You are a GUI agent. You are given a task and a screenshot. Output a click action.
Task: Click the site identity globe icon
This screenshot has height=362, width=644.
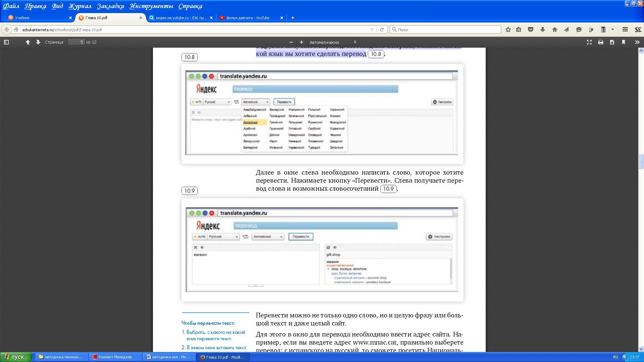[x=16, y=29]
